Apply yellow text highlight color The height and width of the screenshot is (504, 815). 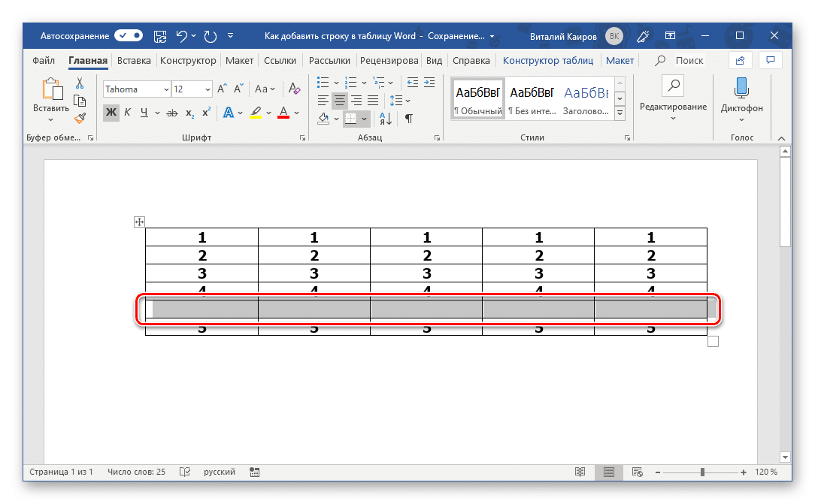tap(255, 112)
